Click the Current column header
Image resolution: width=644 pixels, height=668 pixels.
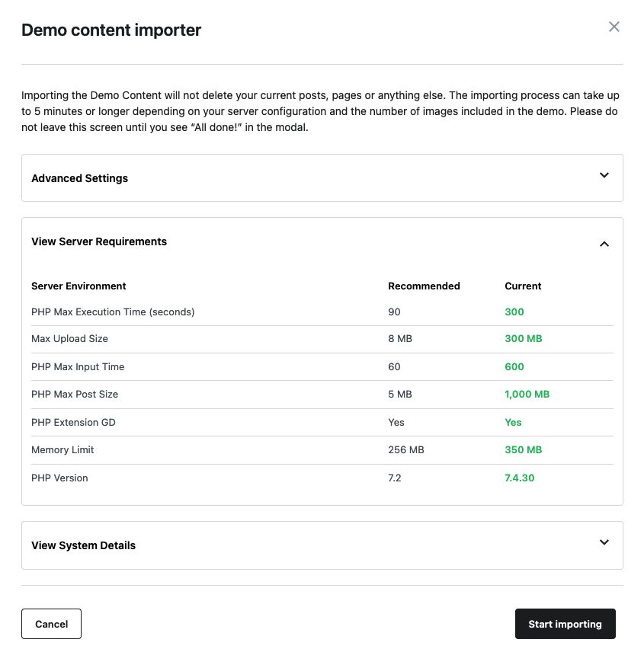[x=523, y=286]
